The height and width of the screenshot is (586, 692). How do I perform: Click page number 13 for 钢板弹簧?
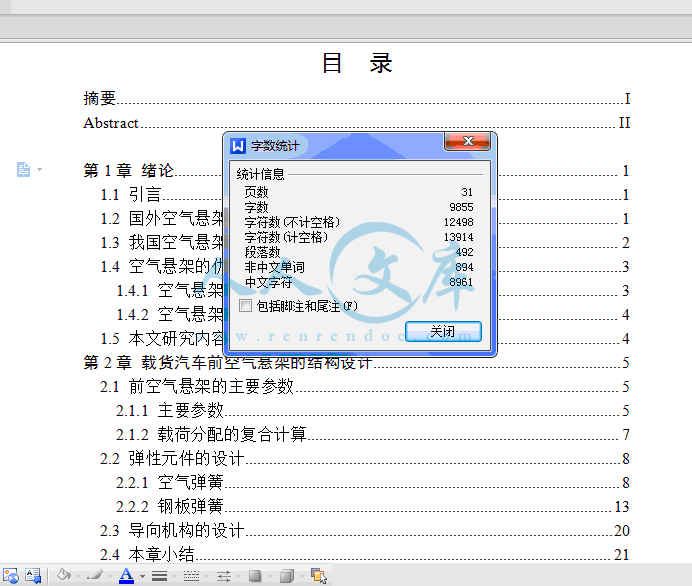622,507
